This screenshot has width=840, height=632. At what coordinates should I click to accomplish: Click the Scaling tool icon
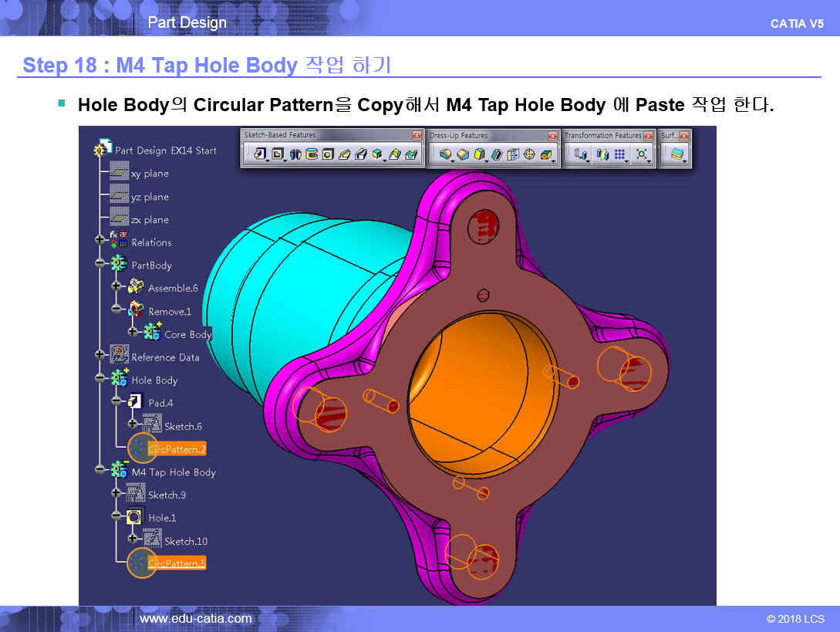[x=641, y=154]
